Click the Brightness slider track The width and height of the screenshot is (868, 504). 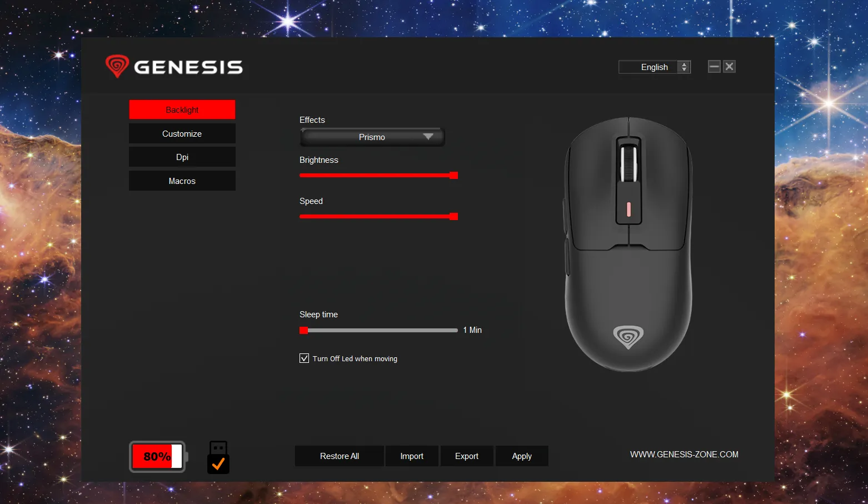point(378,176)
